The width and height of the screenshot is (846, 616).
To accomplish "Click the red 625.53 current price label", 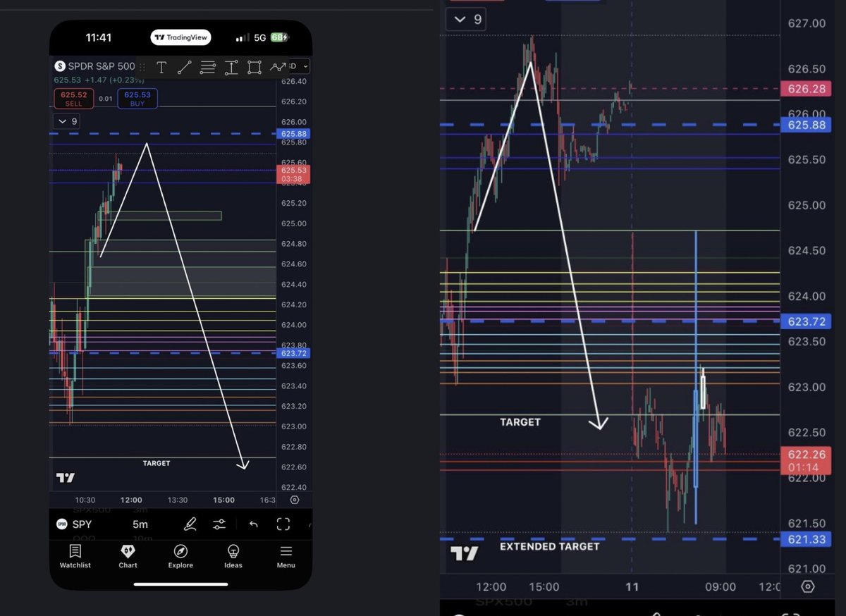I will point(294,174).
